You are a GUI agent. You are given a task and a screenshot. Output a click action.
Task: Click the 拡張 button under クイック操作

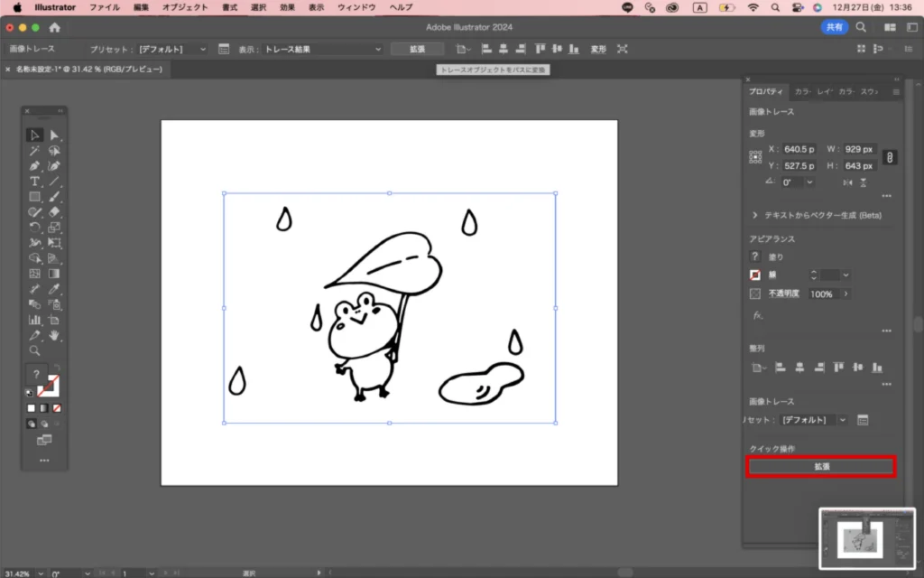(x=820, y=467)
